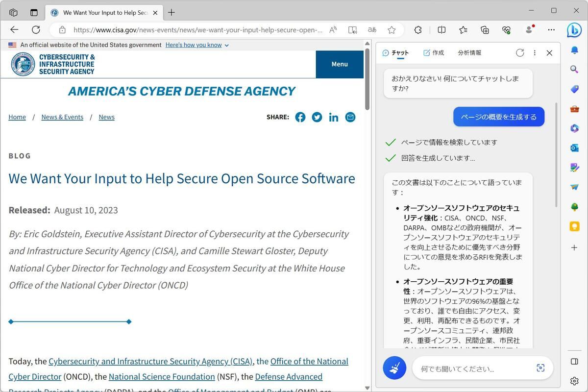Toggle the split screen view
The width and height of the screenshot is (588, 392).
(441, 30)
